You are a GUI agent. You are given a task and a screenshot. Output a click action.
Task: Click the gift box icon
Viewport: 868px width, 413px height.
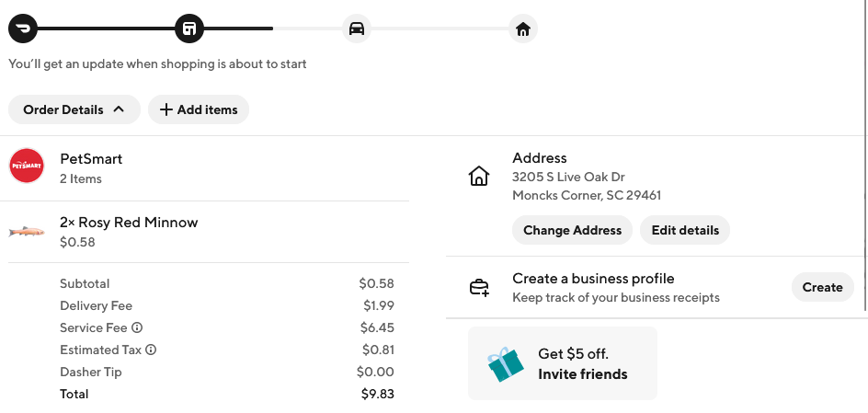(505, 364)
